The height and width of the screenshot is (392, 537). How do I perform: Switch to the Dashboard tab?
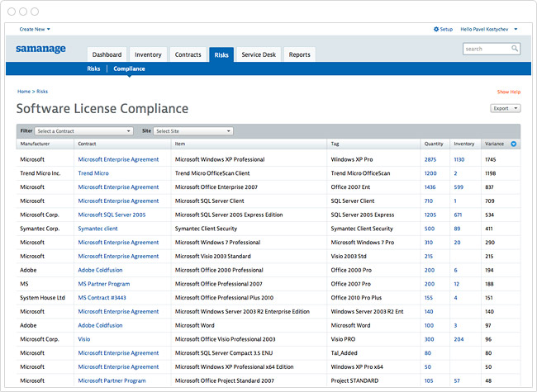point(107,54)
